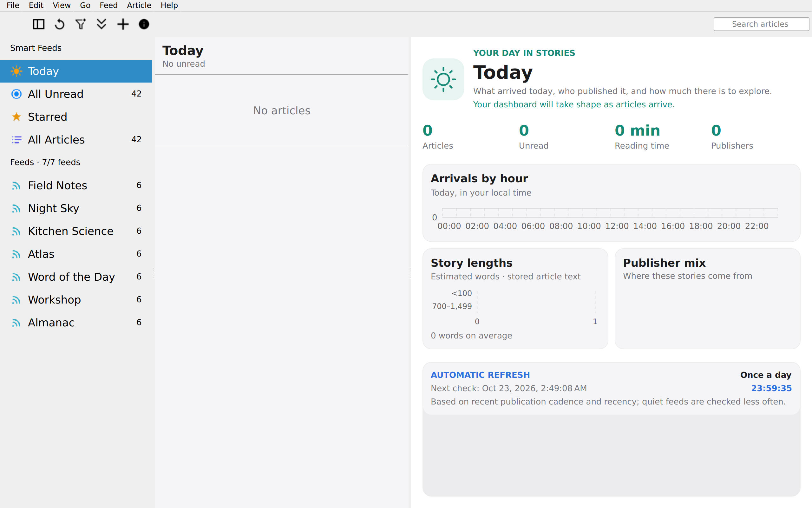Open the File menu
The width and height of the screenshot is (812, 508).
[13, 5]
